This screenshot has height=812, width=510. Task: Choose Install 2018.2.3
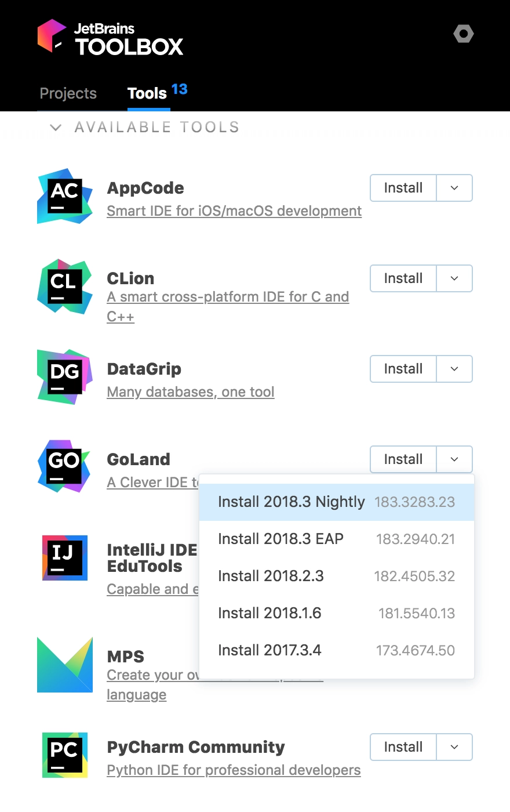[x=337, y=577]
